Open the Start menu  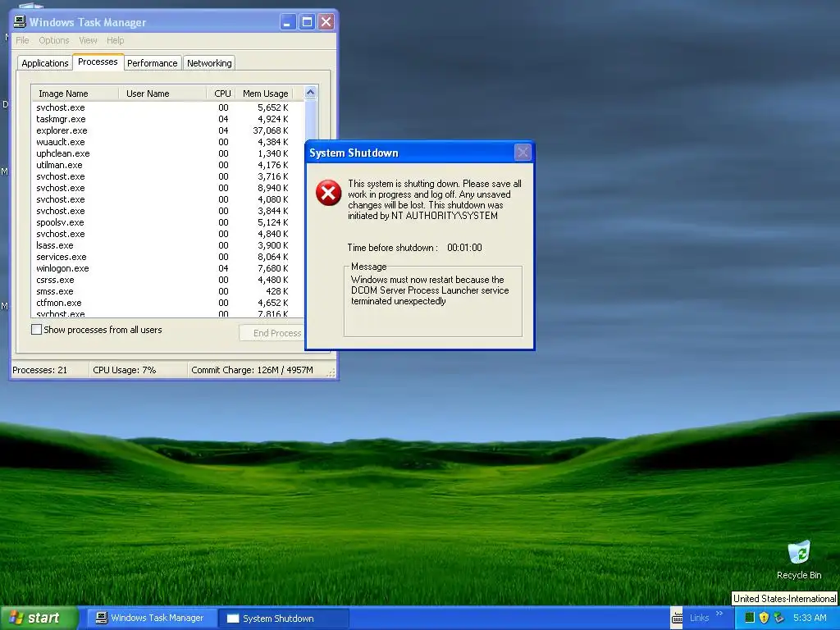point(39,618)
